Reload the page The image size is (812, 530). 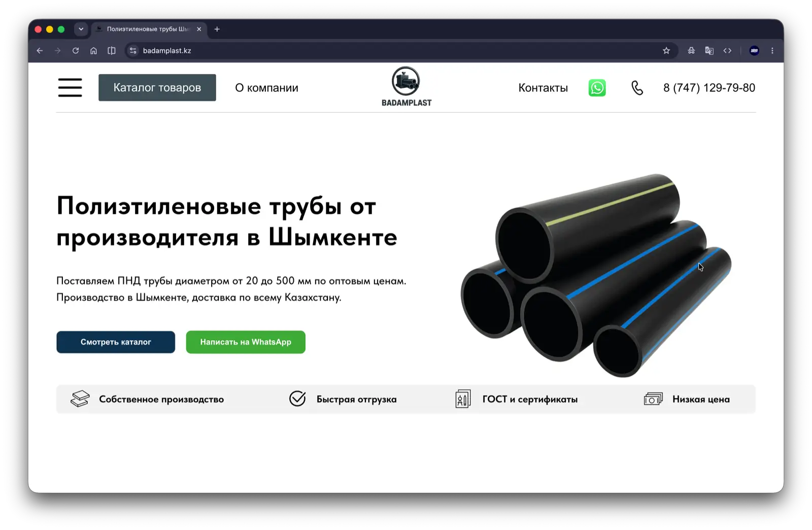pyautogui.click(x=76, y=51)
